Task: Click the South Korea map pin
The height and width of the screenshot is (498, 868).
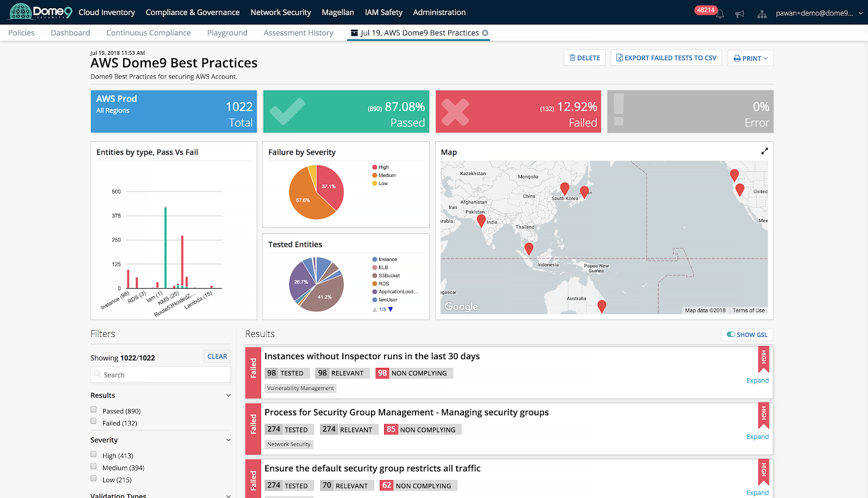Action: (x=565, y=188)
